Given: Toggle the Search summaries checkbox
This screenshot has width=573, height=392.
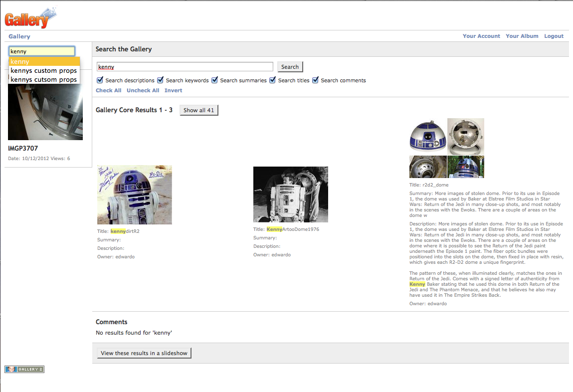Looking at the screenshot, I should 214,80.
